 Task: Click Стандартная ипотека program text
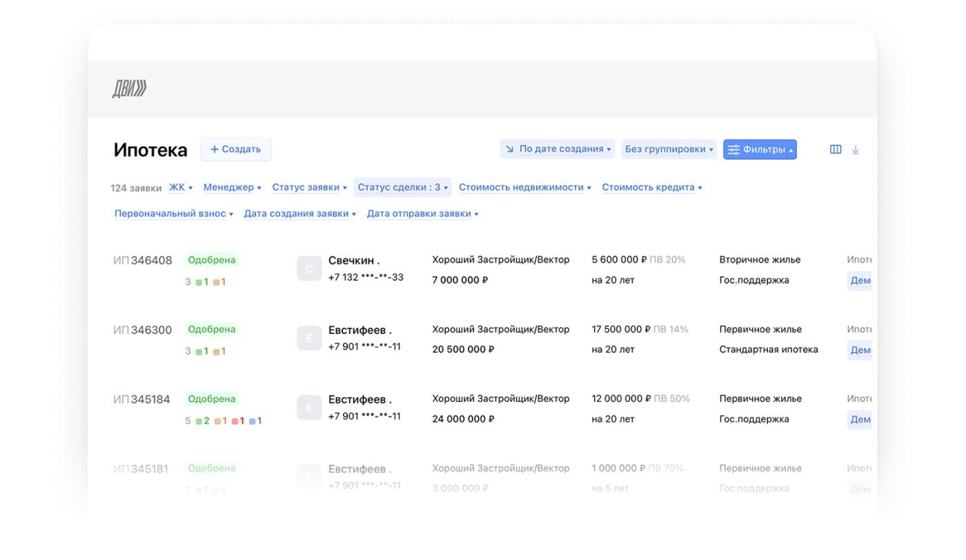pos(769,349)
